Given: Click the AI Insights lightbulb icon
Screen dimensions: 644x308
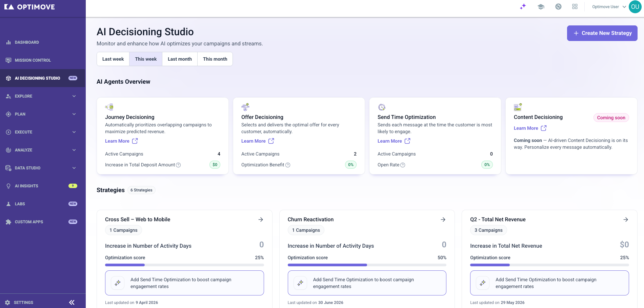Looking at the screenshot, I should (x=8, y=186).
